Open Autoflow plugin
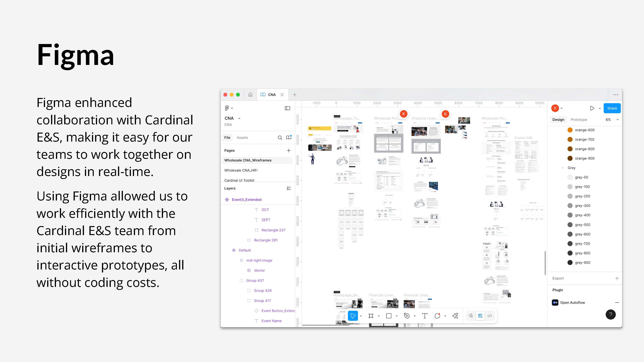The width and height of the screenshot is (644, 362). coord(572,303)
